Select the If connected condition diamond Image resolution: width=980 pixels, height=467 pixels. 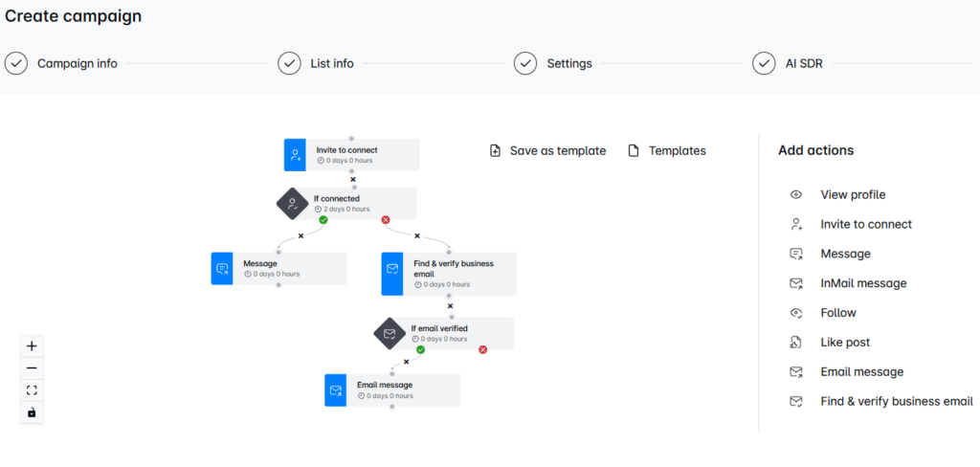[293, 204]
